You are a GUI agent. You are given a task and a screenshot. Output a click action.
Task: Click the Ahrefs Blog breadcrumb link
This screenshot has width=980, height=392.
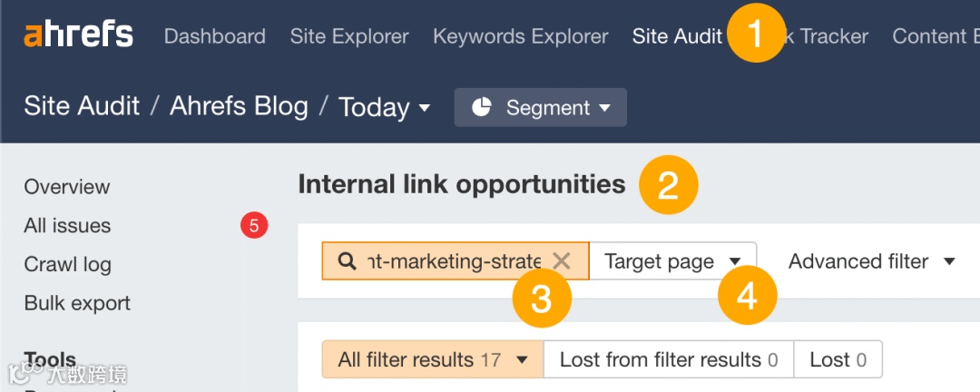[x=240, y=106]
